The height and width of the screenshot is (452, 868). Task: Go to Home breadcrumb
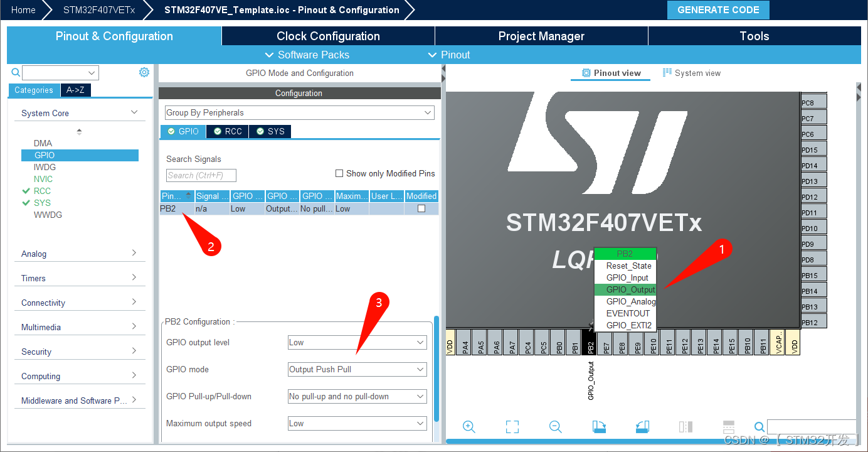click(23, 10)
